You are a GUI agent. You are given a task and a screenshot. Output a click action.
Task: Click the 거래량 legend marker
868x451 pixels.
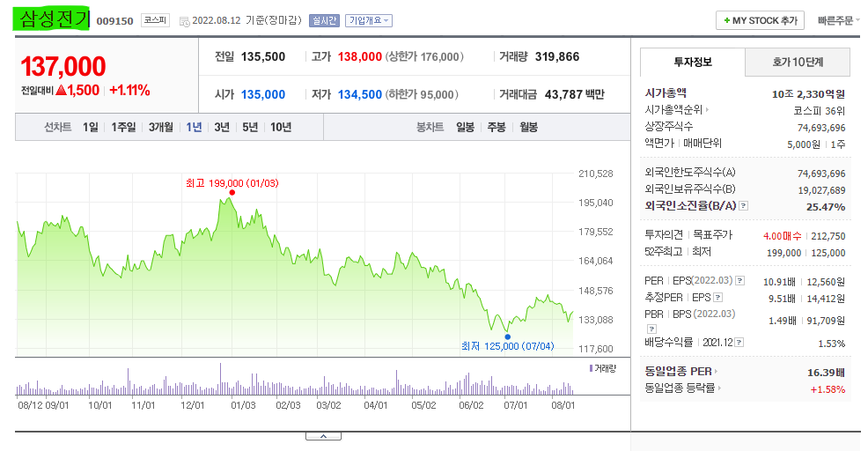592,368
